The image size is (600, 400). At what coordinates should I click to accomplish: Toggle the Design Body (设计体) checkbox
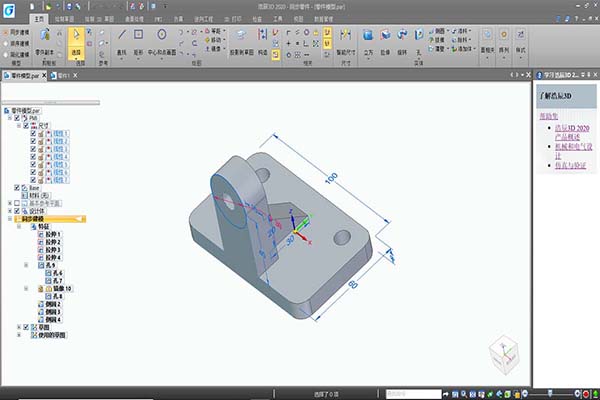coord(17,211)
